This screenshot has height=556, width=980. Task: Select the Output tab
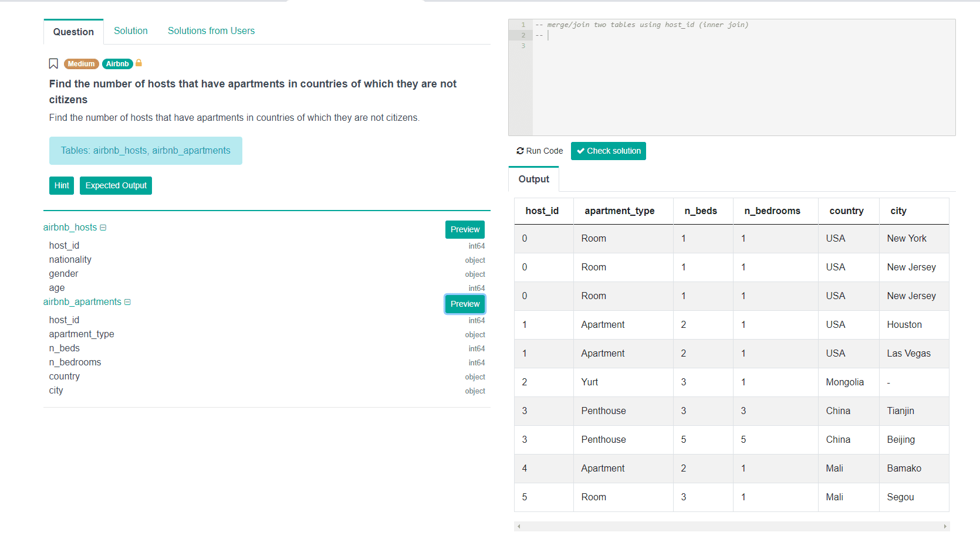533,179
